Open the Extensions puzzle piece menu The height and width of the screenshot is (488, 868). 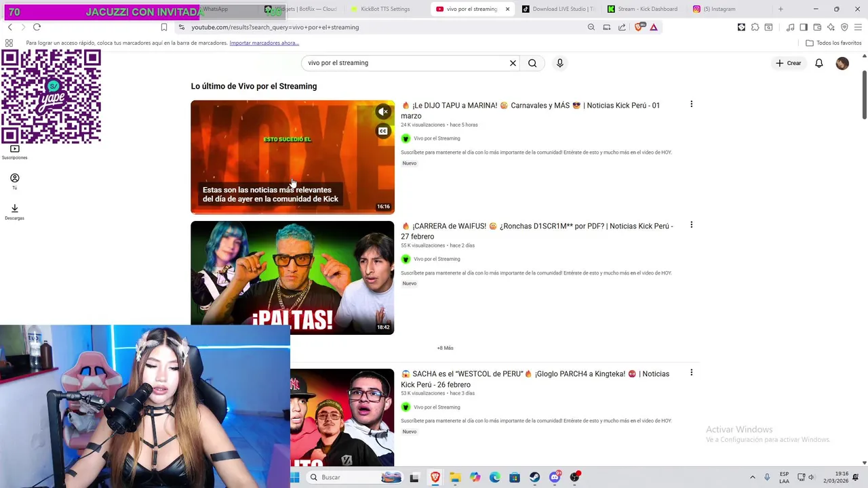(755, 27)
